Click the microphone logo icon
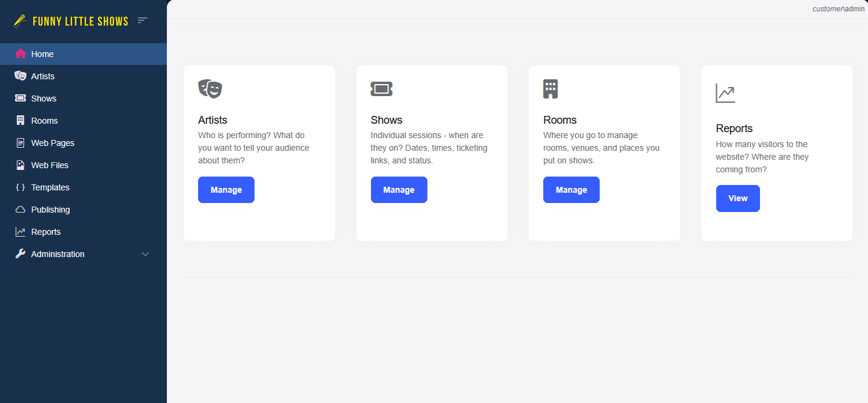 tap(20, 21)
